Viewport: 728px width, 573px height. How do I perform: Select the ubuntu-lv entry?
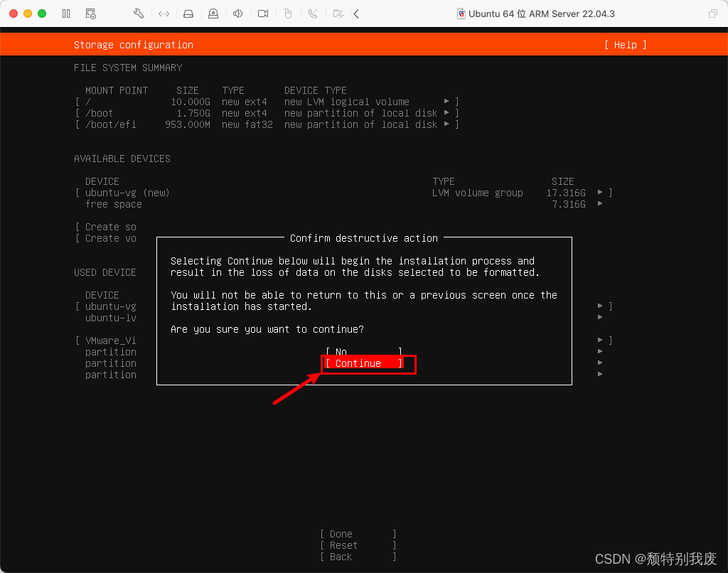110,318
